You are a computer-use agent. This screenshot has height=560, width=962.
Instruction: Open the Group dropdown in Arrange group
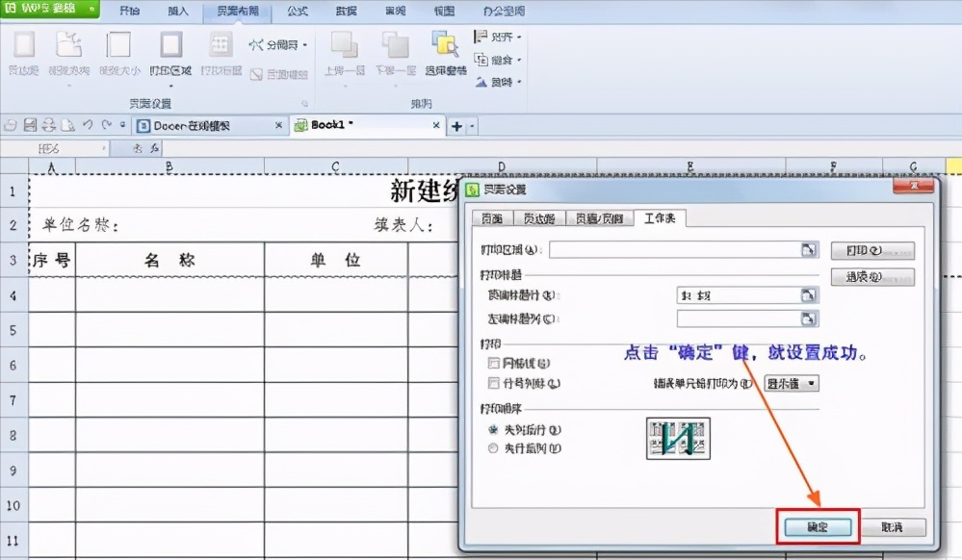(498, 60)
